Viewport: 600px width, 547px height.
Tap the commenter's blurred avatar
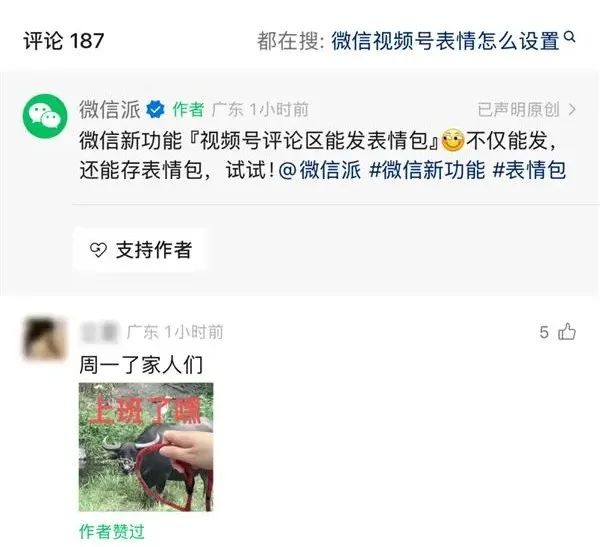(44, 338)
